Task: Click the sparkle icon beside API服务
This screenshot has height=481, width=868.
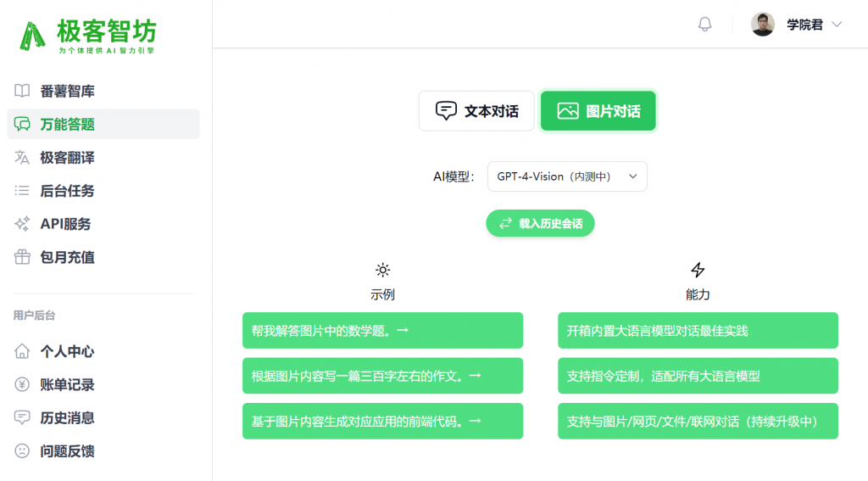Action: (x=22, y=224)
